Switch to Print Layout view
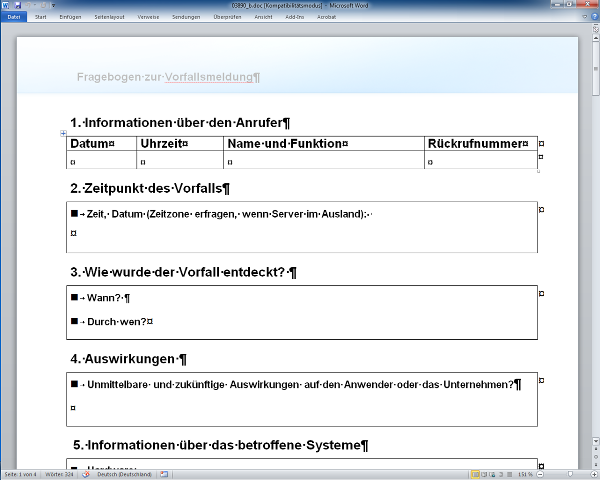Image resolution: width=600 pixels, height=480 pixels. tap(475, 473)
